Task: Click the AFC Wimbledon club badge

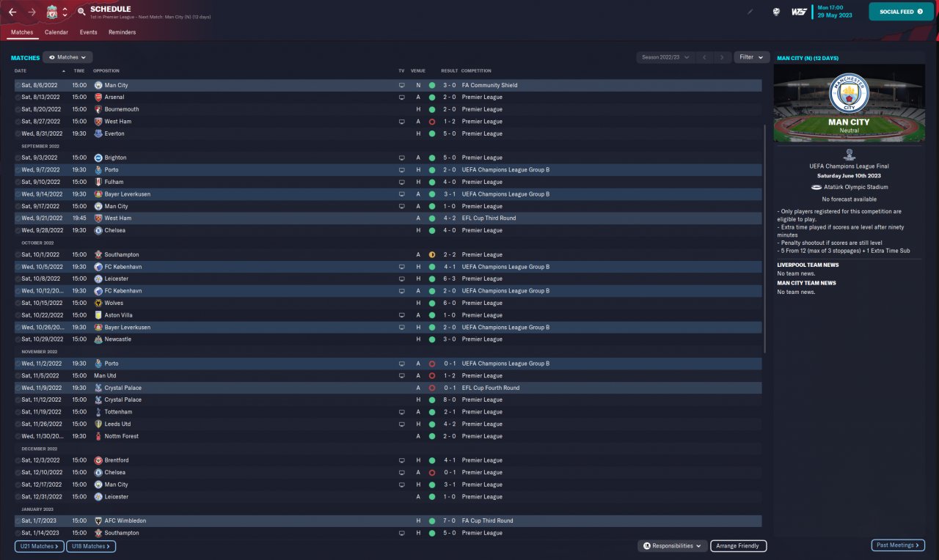Action: (98, 520)
